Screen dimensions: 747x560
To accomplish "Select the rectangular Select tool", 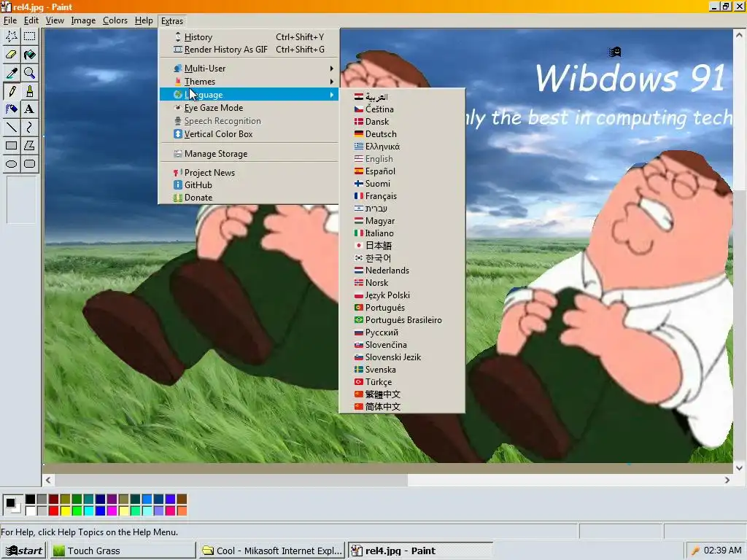I will (x=29, y=36).
